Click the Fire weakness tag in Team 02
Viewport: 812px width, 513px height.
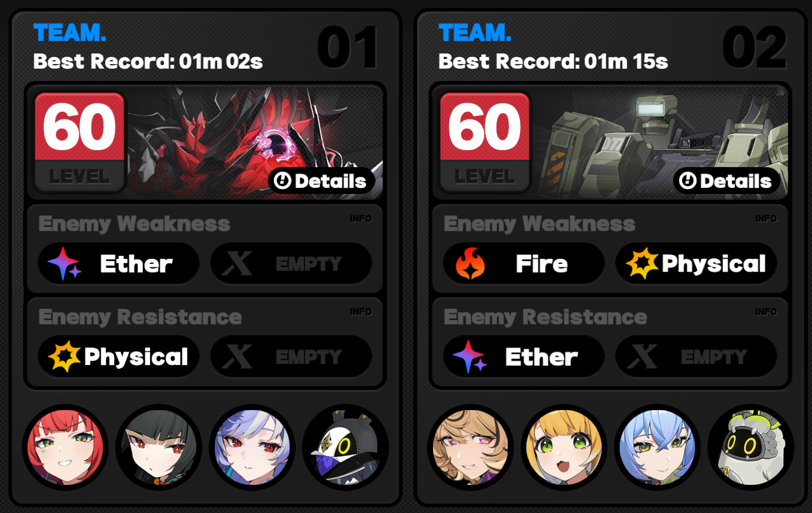tap(524, 263)
